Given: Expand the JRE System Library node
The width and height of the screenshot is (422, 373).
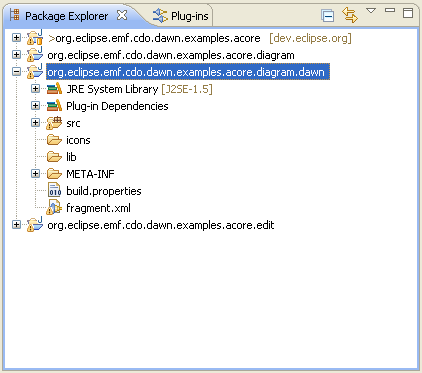Looking at the screenshot, I should [35, 88].
